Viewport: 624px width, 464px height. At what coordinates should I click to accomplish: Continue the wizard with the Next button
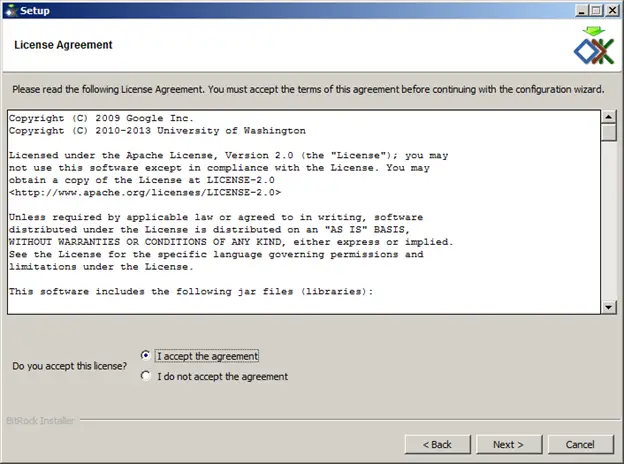509,445
